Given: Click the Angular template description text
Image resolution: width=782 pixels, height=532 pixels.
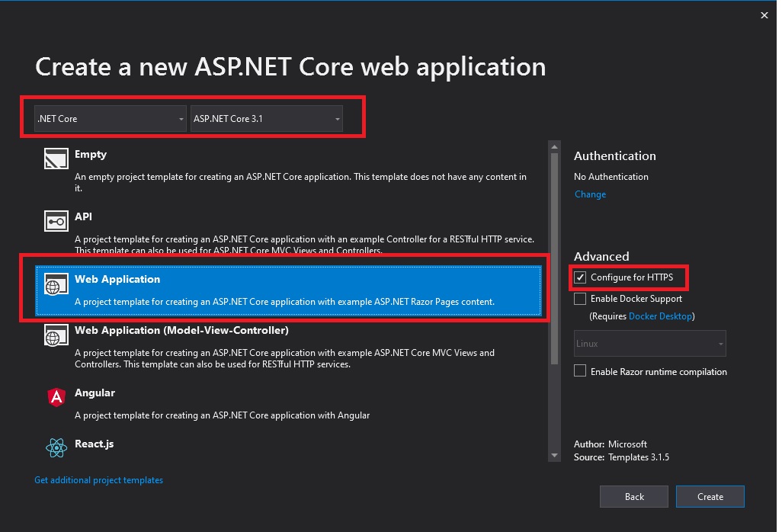Looking at the screenshot, I should point(222,415).
